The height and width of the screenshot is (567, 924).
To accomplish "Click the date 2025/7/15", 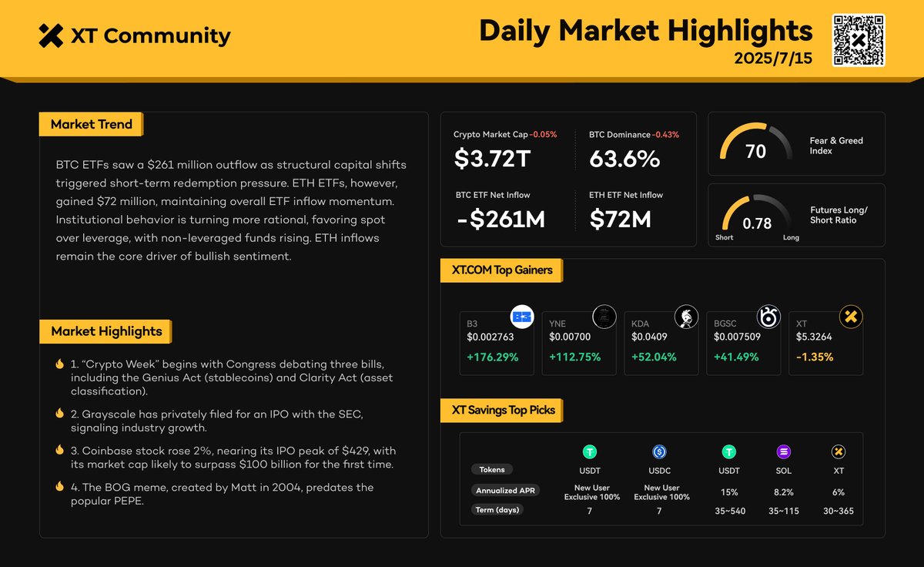I will point(773,59).
